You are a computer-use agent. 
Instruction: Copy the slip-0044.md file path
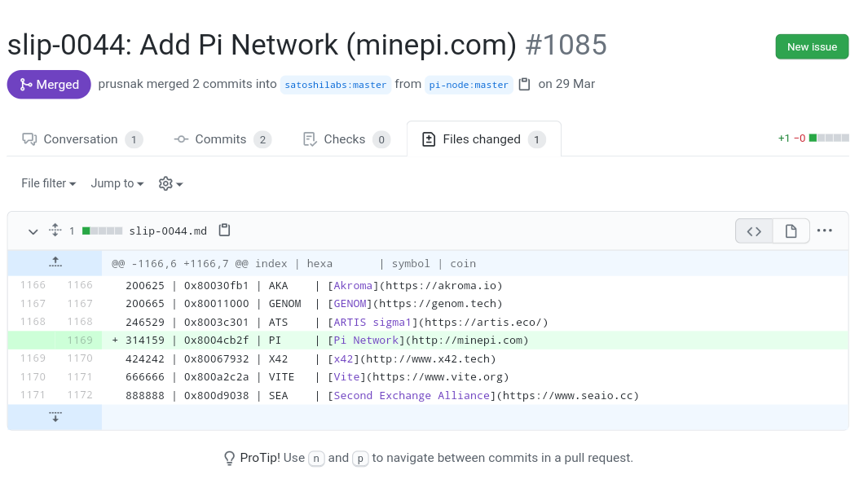click(x=224, y=231)
